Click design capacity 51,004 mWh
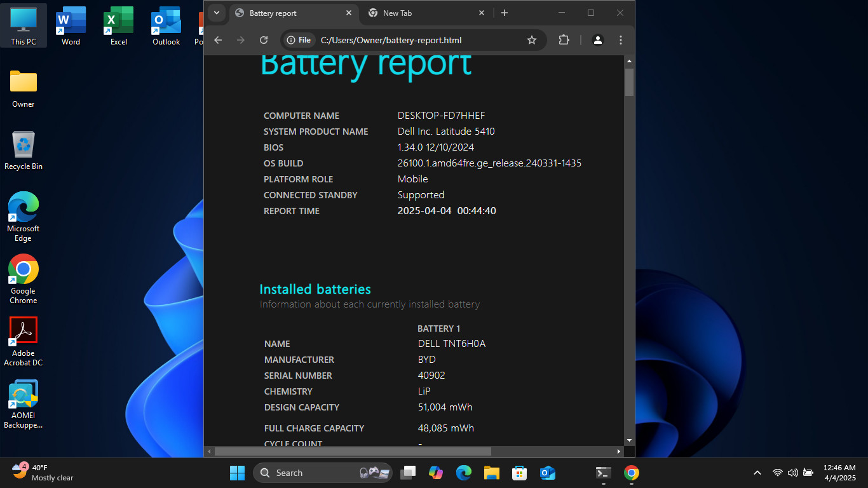 coord(445,407)
